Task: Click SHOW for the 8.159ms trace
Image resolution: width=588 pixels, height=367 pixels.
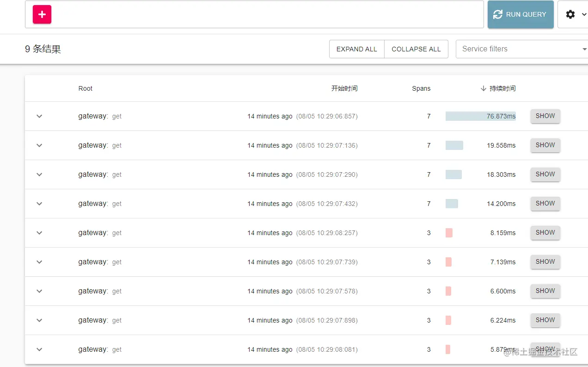Action: pos(545,233)
